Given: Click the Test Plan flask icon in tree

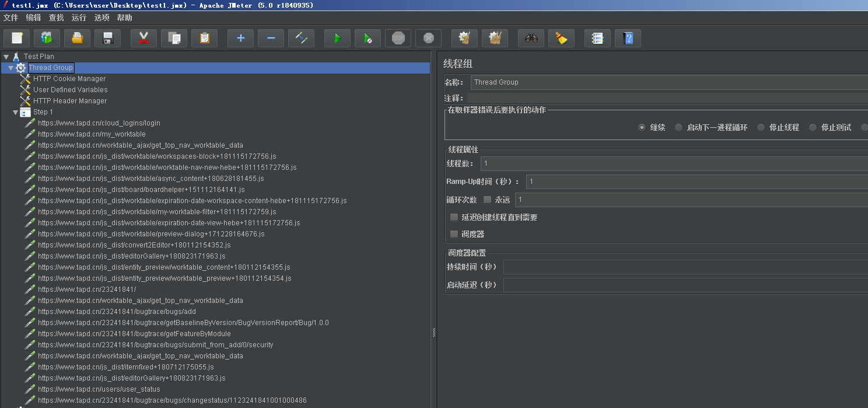Looking at the screenshot, I should coord(16,57).
